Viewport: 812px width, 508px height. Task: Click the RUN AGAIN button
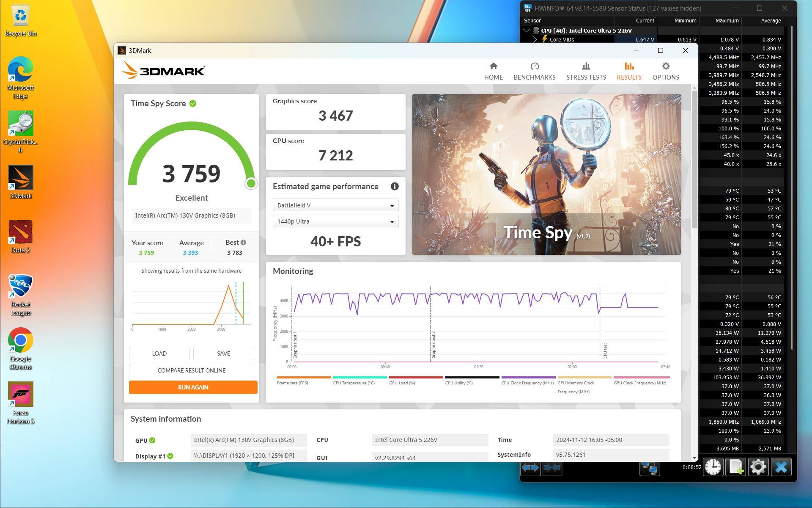click(x=193, y=387)
